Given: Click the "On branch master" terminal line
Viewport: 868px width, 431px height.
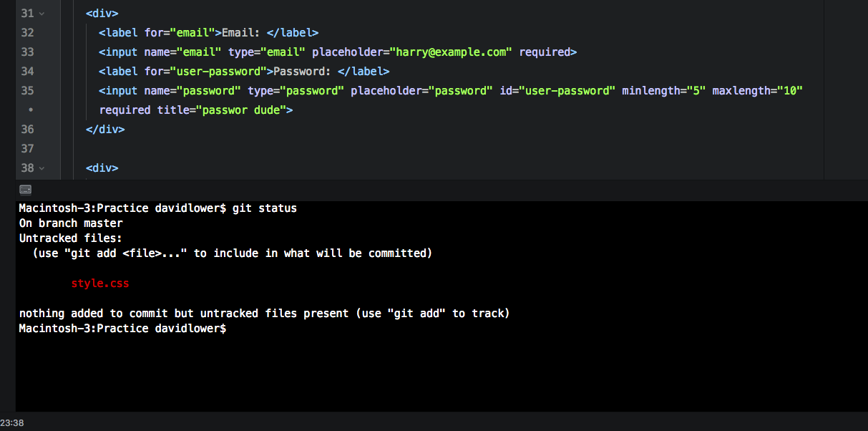Looking at the screenshot, I should pyautogui.click(x=71, y=223).
